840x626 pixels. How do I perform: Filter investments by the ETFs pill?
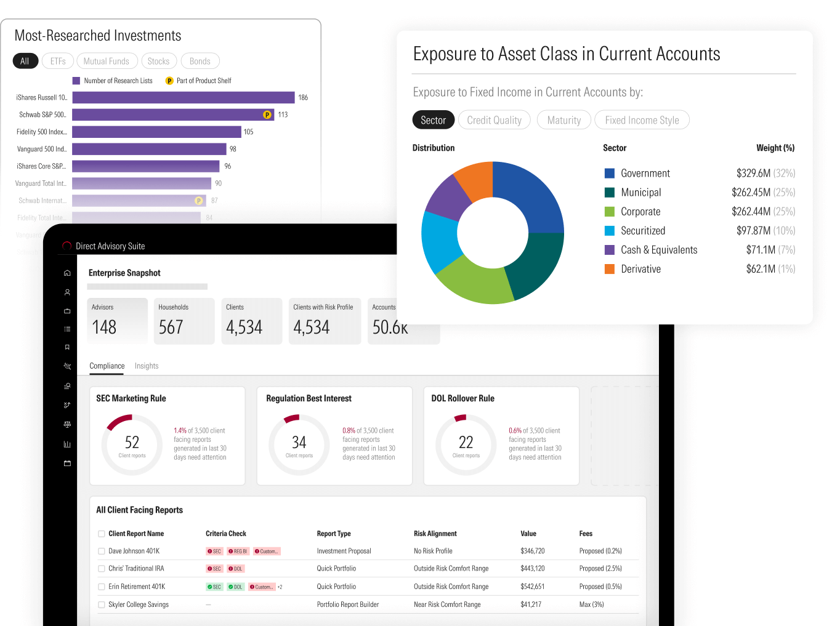(x=58, y=61)
